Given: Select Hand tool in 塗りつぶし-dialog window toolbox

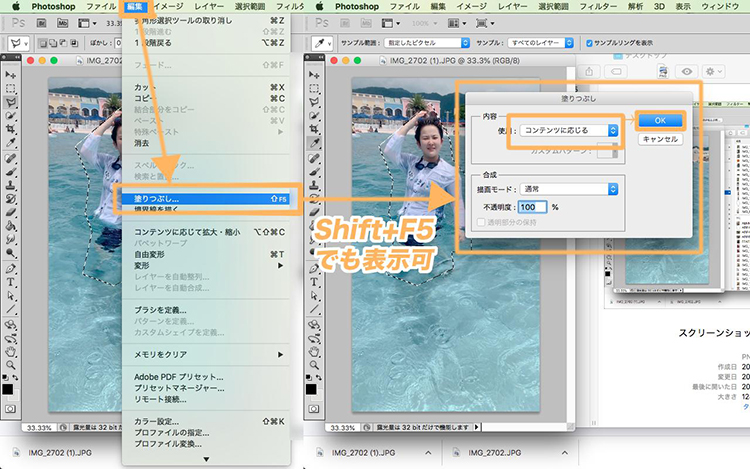Looking at the screenshot, I should tap(314, 351).
